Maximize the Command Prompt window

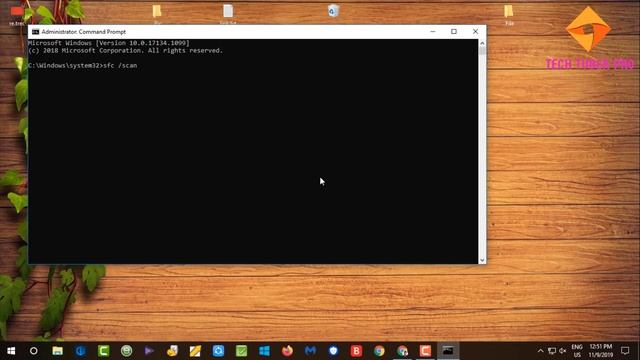tap(454, 31)
